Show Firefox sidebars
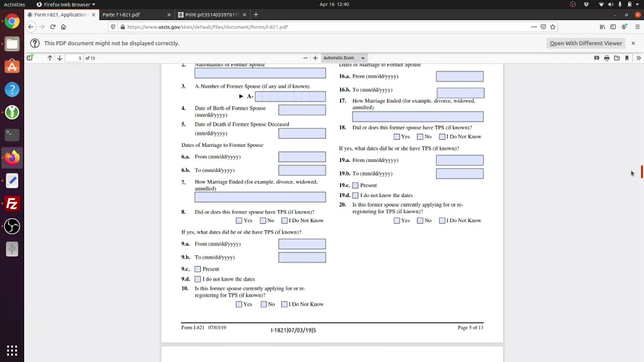644x362 pixels. point(613,27)
